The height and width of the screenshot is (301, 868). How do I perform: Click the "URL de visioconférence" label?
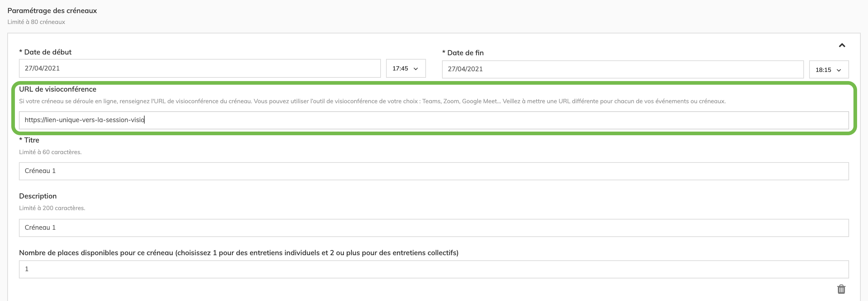click(57, 89)
